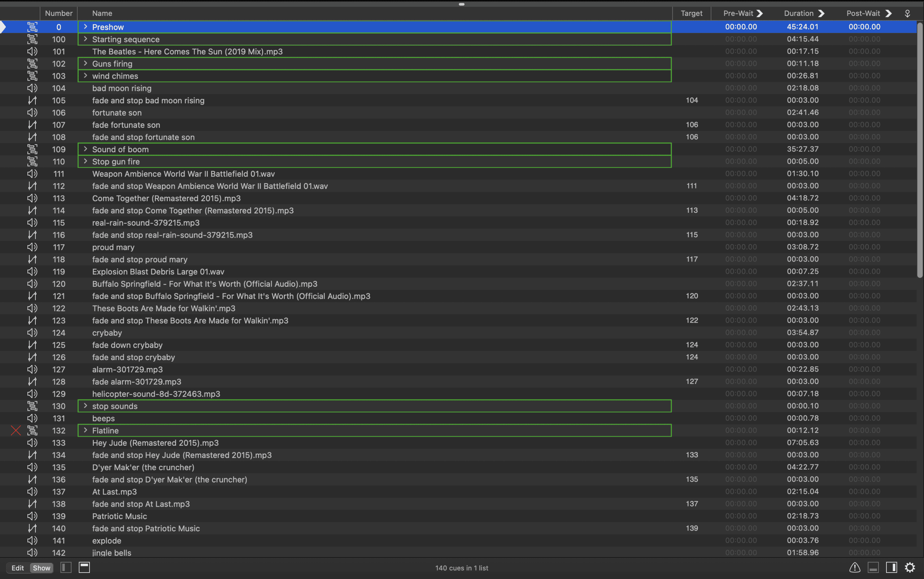Toggle the Duration column arrow
Screen dimensions: 924x579
coord(821,13)
